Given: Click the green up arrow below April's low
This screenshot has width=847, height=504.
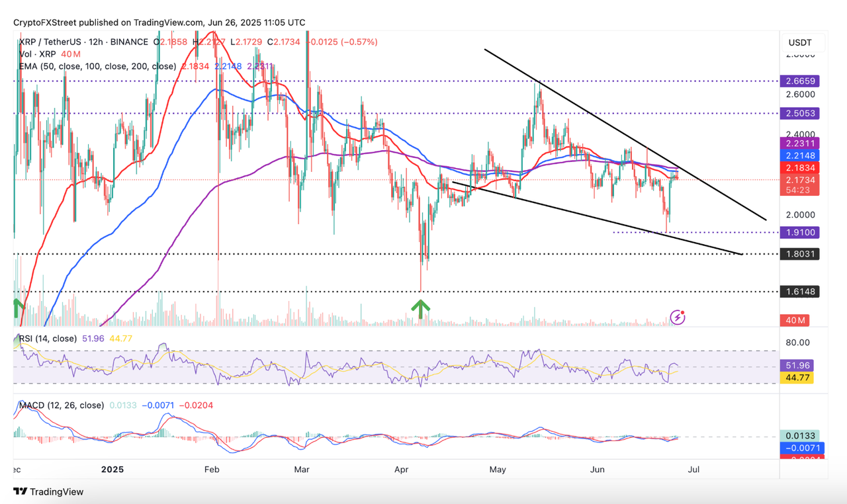Looking at the screenshot, I should coord(420,308).
